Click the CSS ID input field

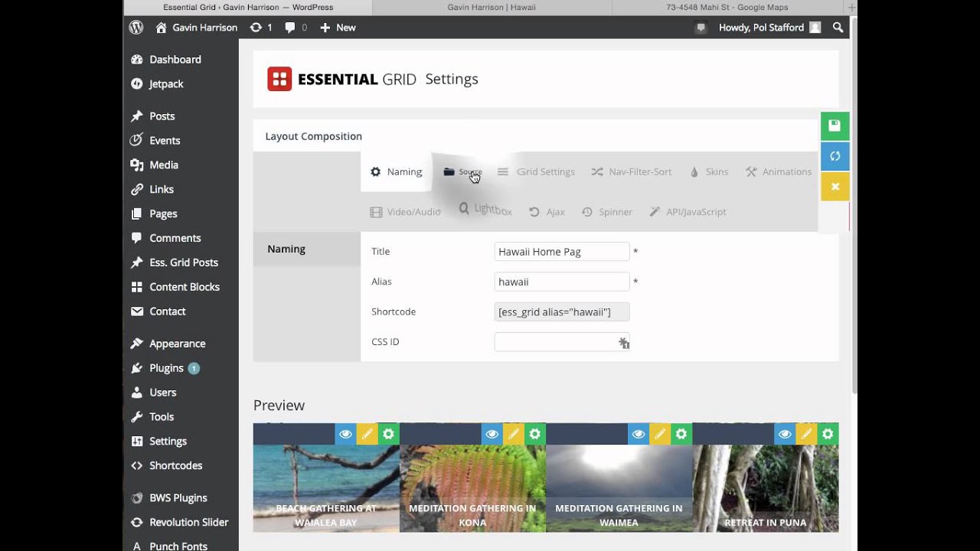[x=562, y=342]
